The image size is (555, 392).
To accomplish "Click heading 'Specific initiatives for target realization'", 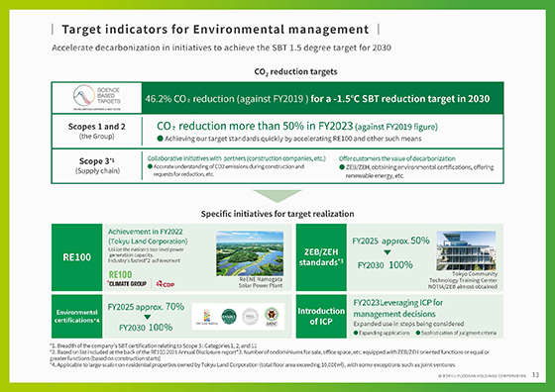I will coord(277,214).
